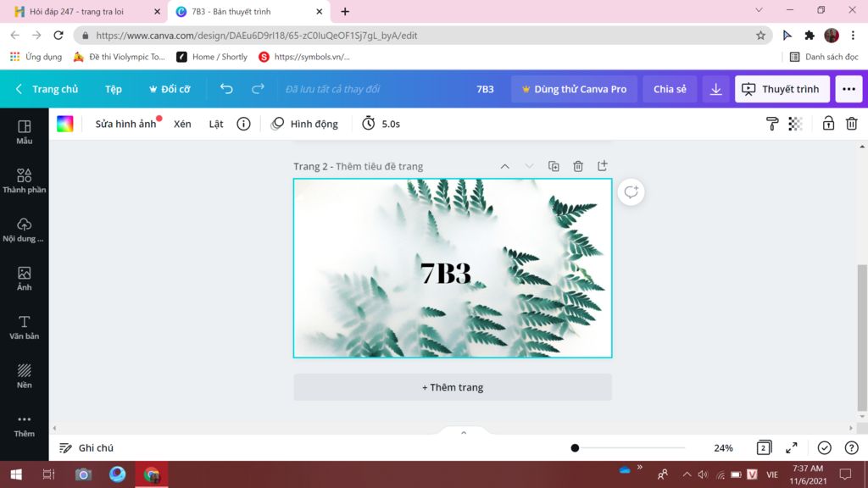Add a new page via plus-page icon

coord(603,165)
